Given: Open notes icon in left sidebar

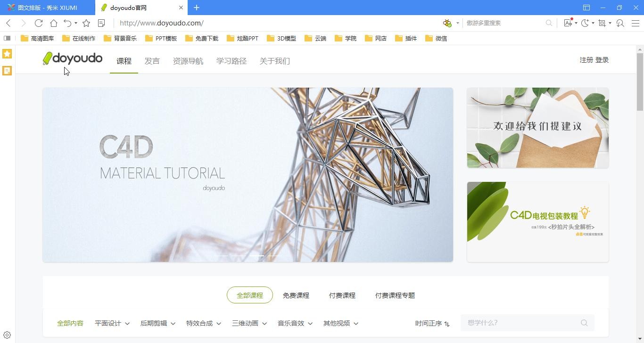Looking at the screenshot, I should pos(7,71).
